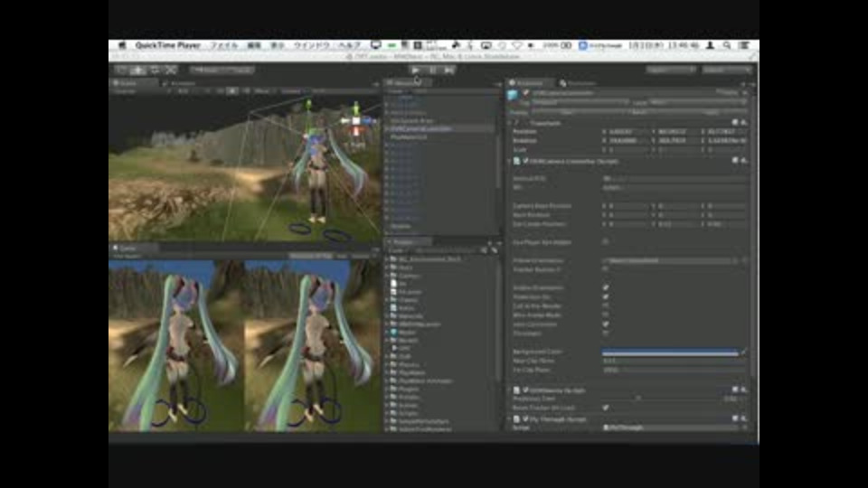Click the search-by-type icon in Project panel
This screenshot has width=868, height=488.
[x=485, y=250]
